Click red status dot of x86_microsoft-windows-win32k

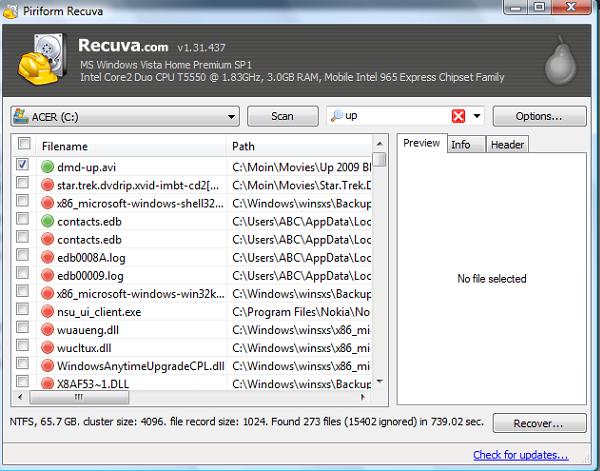pos(47,293)
